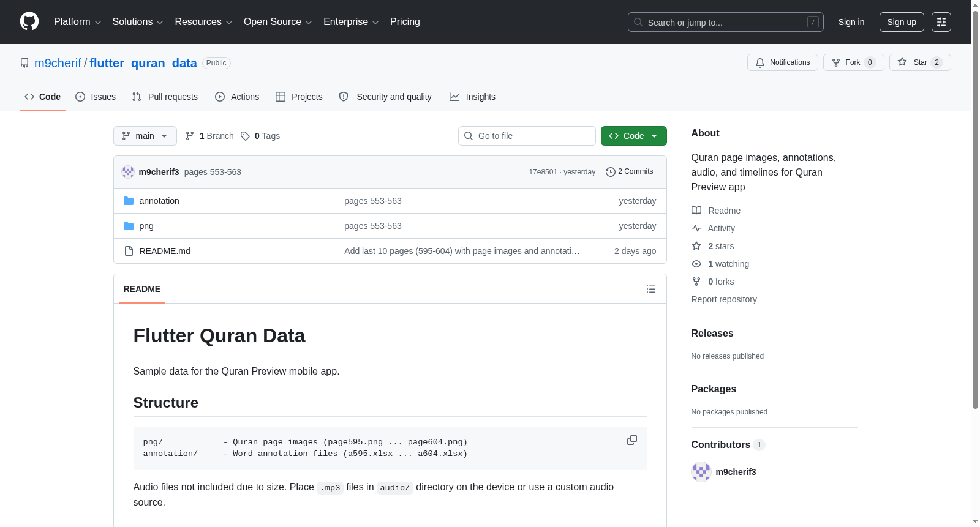Click the Notifications button
Image resolution: width=980 pixels, height=527 pixels.
click(x=783, y=62)
